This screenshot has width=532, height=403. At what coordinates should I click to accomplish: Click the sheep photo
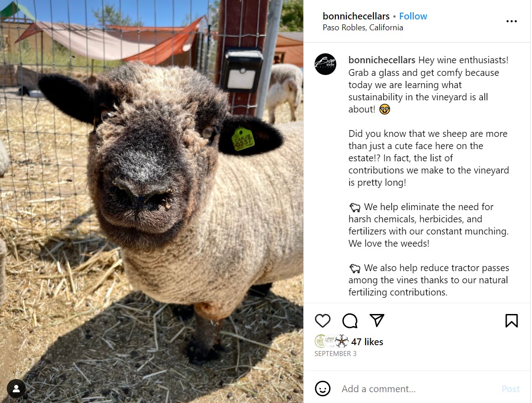[152, 201]
